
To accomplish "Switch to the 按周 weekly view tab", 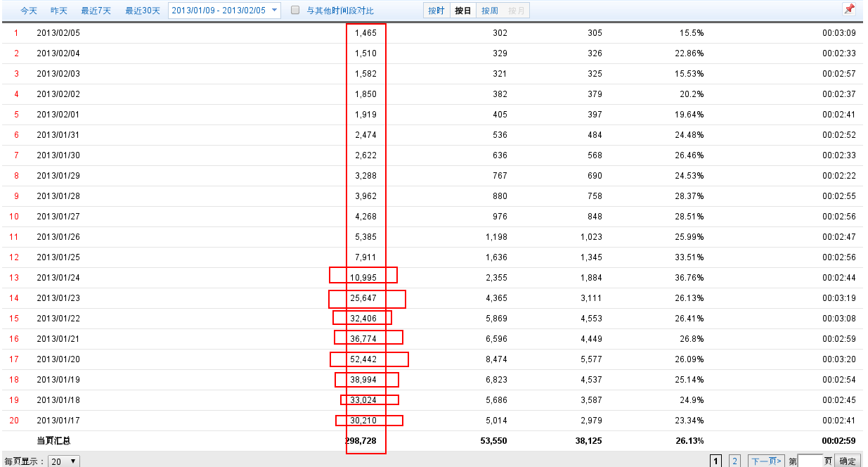I will [490, 11].
